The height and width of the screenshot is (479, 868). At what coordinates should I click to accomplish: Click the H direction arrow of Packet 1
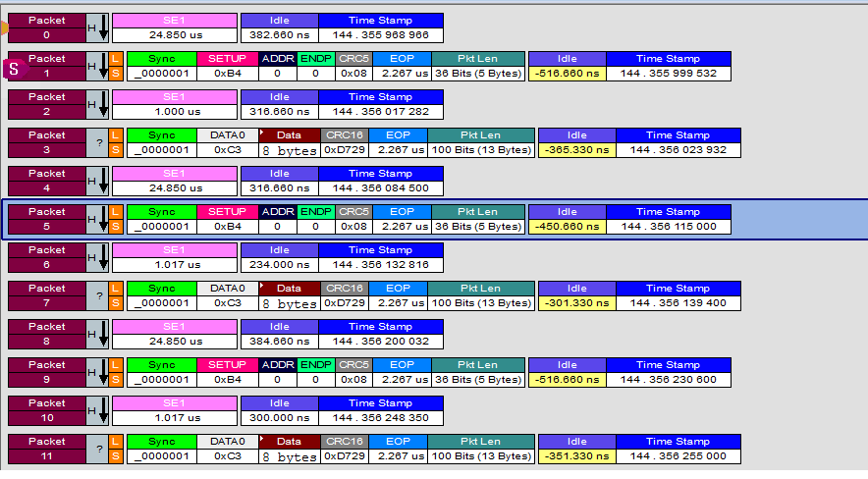tap(97, 67)
